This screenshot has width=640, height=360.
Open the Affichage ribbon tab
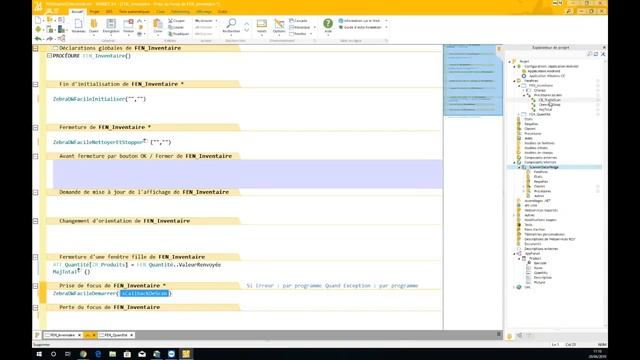204,12
